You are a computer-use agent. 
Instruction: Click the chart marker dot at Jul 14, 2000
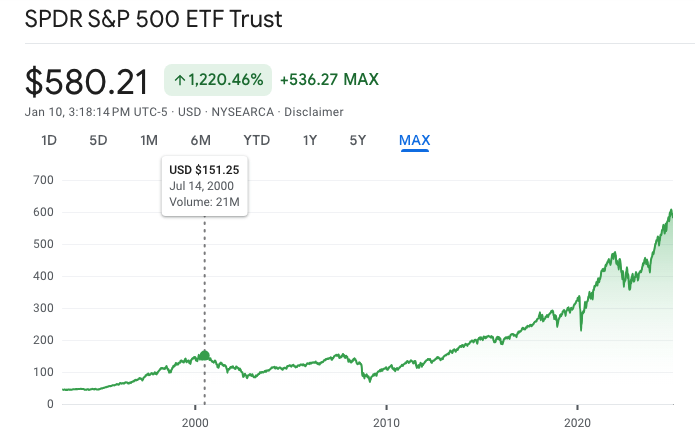point(205,355)
